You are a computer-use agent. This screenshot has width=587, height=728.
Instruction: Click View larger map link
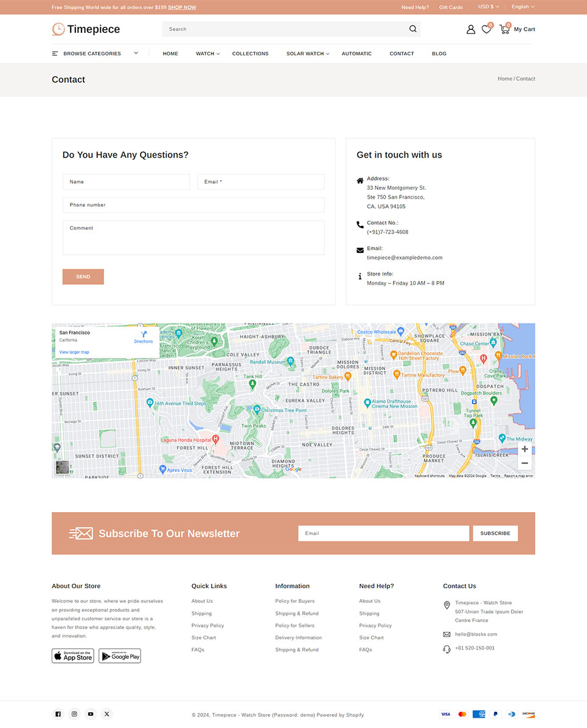click(x=74, y=352)
